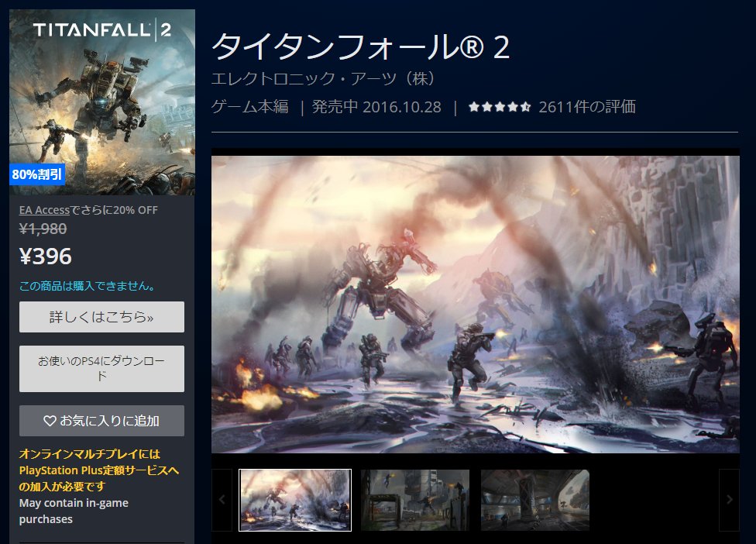Click the 80%割引 discount badge
The image size is (756, 544).
point(37,174)
